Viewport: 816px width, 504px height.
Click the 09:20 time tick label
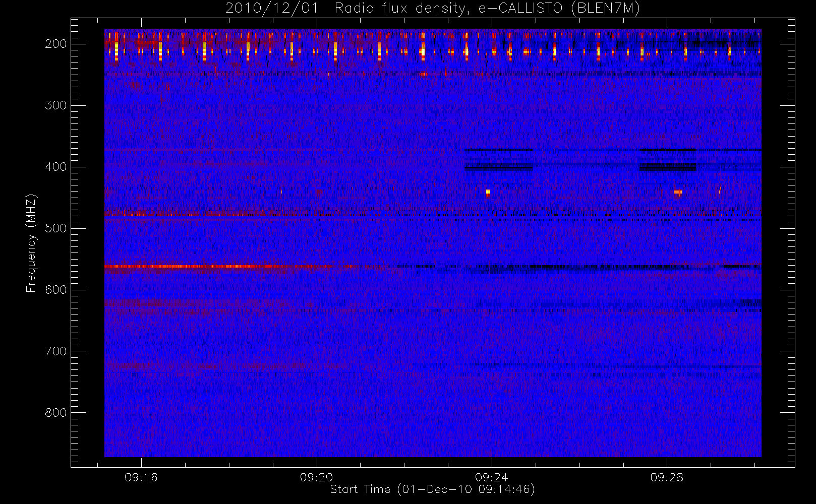(317, 477)
